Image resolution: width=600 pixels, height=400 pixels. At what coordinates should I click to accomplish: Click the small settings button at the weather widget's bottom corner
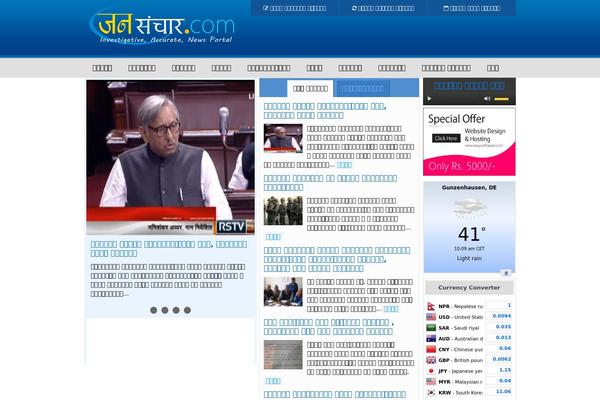click(506, 273)
